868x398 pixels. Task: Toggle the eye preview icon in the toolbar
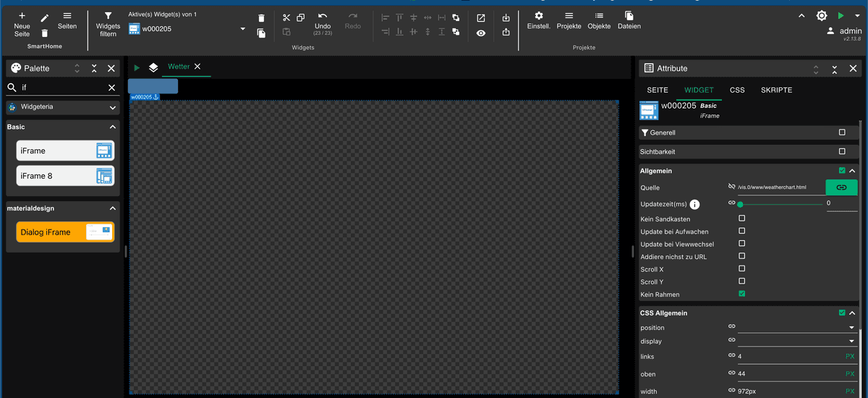click(x=481, y=33)
